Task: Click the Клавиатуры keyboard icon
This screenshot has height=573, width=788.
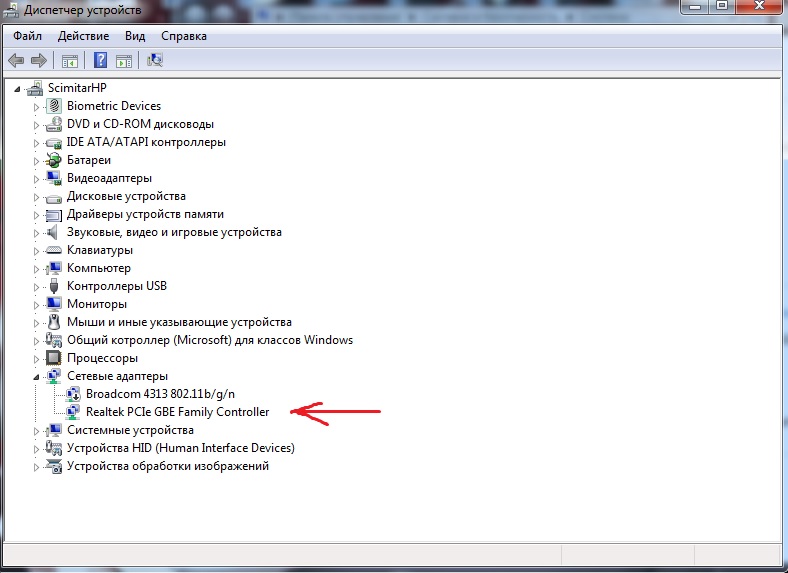Action: coord(53,250)
